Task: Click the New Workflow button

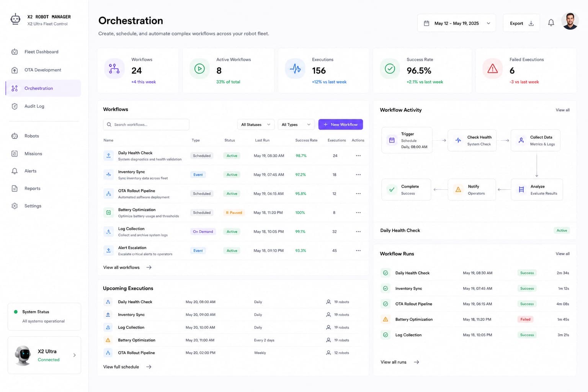Action: (341, 124)
